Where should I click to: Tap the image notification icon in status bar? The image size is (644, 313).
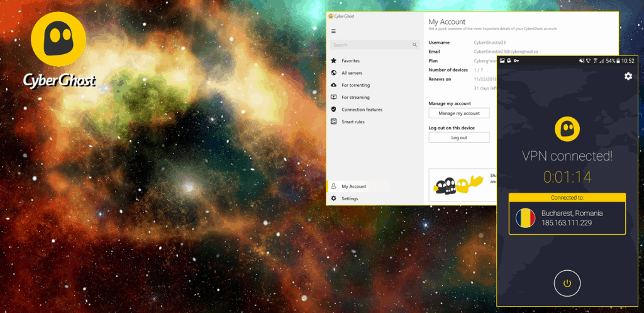point(502,61)
